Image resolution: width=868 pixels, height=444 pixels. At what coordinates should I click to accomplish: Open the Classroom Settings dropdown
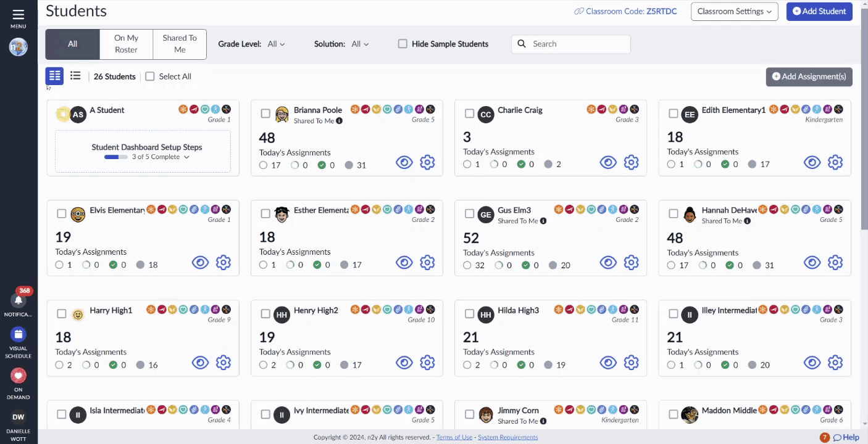tap(735, 12)
